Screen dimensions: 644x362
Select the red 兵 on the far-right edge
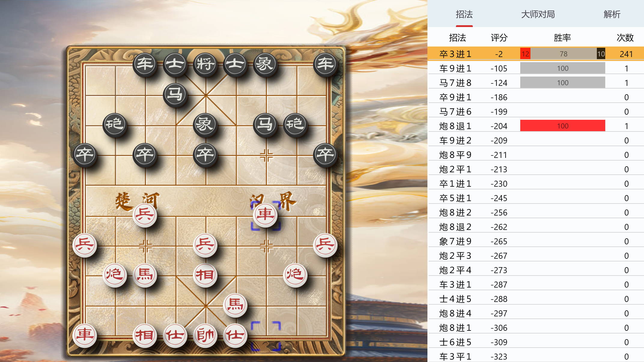(x=326, y=245)
